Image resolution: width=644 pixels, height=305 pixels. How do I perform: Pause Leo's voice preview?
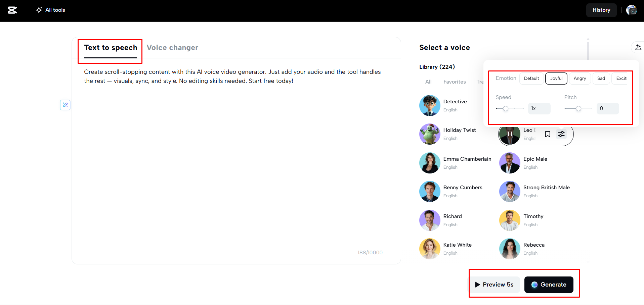coord(510,134)
